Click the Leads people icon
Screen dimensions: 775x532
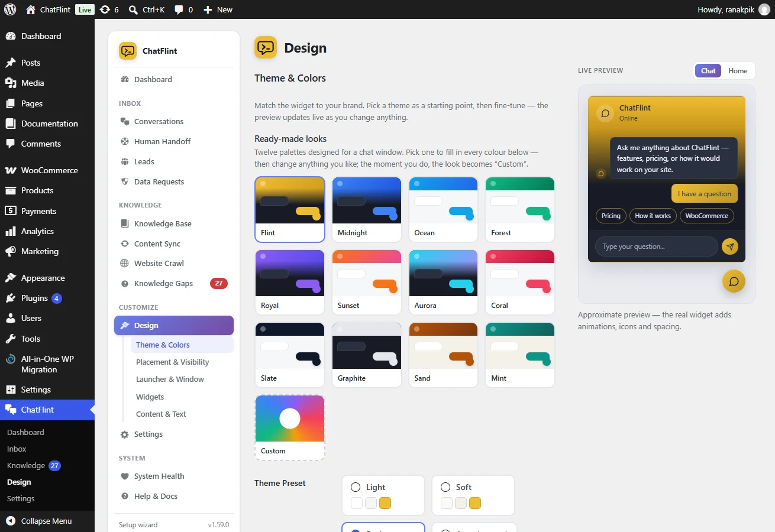tap(125, 161)
